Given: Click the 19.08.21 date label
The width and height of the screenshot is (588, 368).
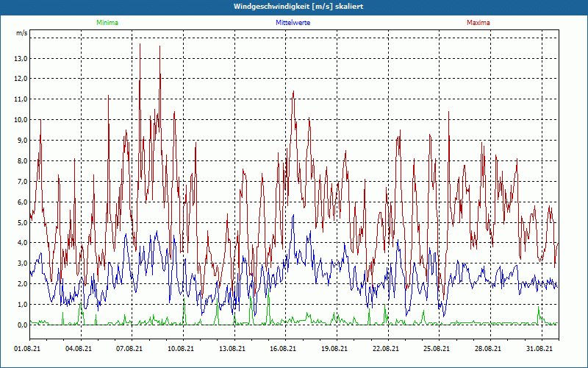Looking at the screenshot, I should pos(334,349).
